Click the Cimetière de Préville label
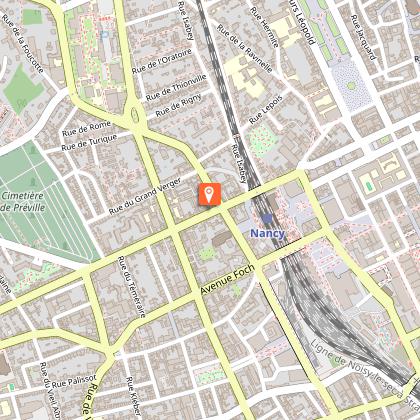Screen dimensions: 420x420 pos(23,202)
